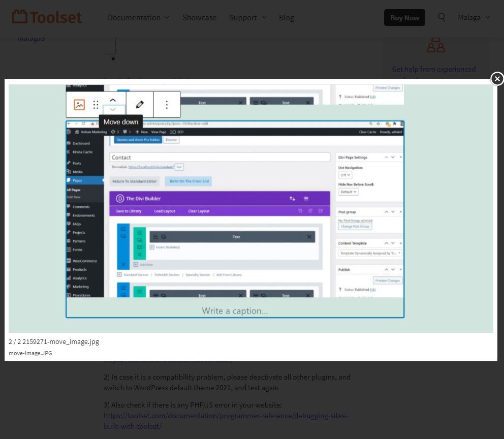Click the image block icon in the pictured toolbar
Viewport: 504px width, 439px height.
pos(79,105)
